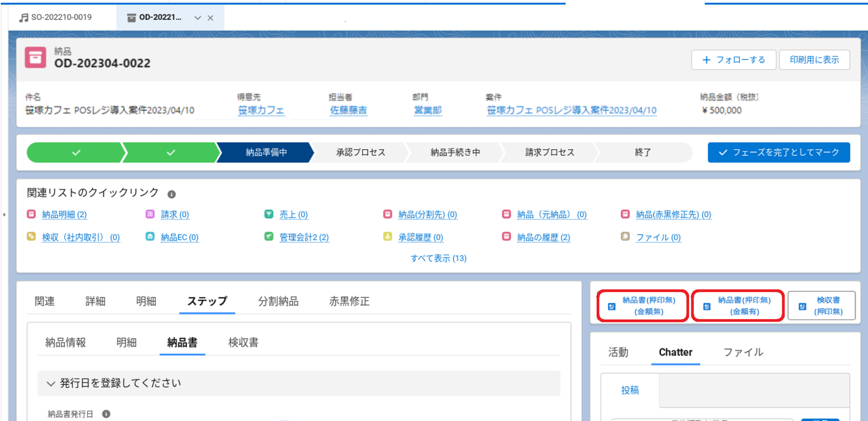The width and height of the screenshot is (868, 421).
Task: Click すべて表示 (13) link
Action: 439,258
